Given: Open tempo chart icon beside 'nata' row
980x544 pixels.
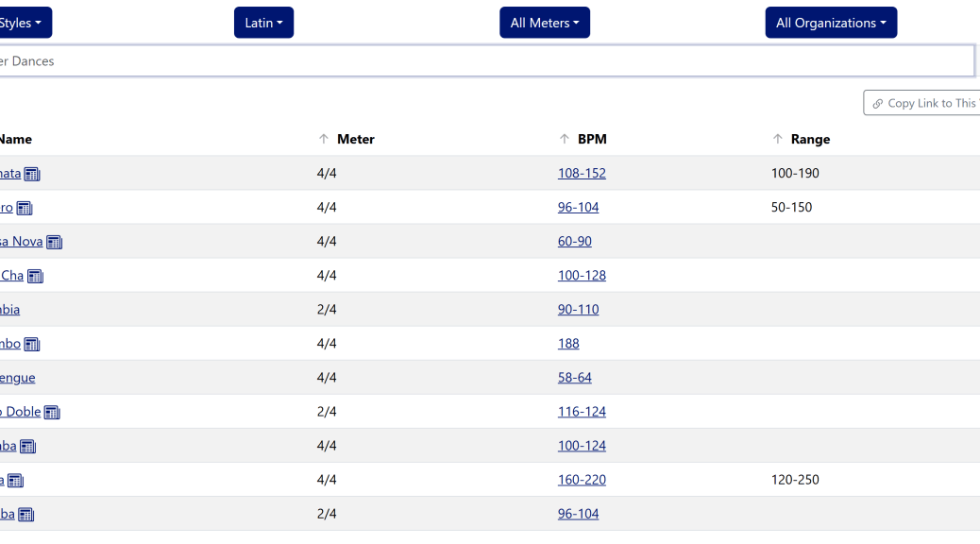Looking at the screenshot, I should [x=32, y=175].
